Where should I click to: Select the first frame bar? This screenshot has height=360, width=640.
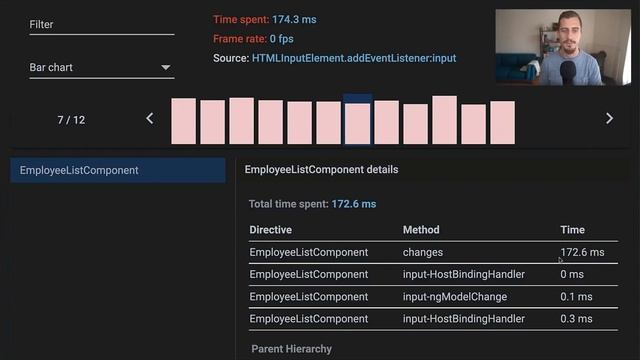184,121
